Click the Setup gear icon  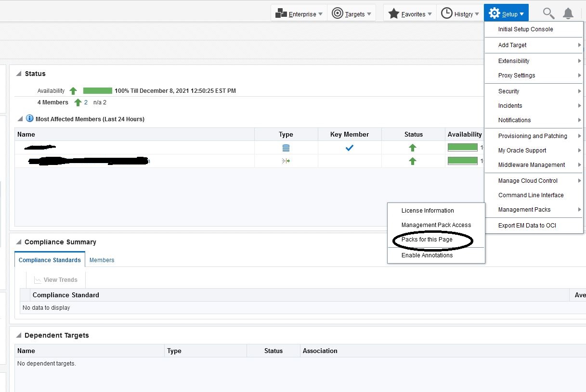tap(494, 13)
